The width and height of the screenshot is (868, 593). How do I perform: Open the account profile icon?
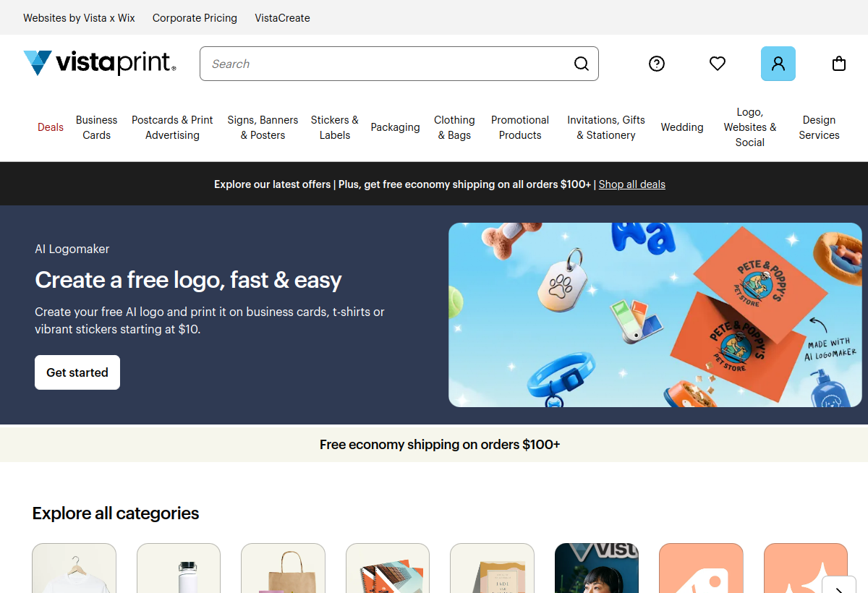point(778,64)
